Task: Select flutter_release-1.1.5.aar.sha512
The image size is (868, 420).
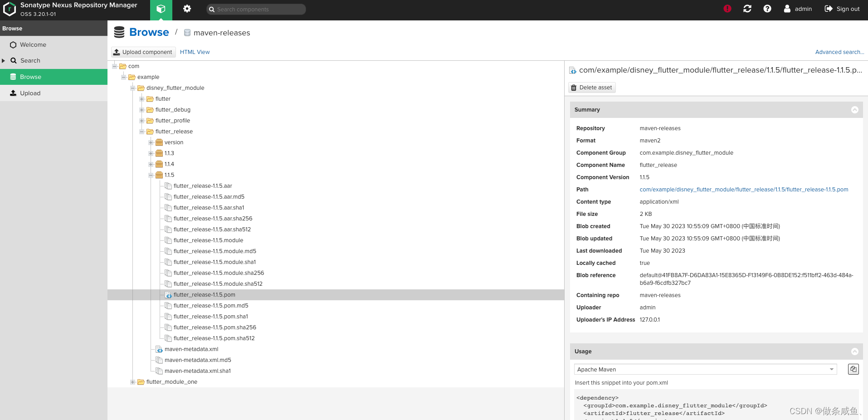Action: click(212, 230)
